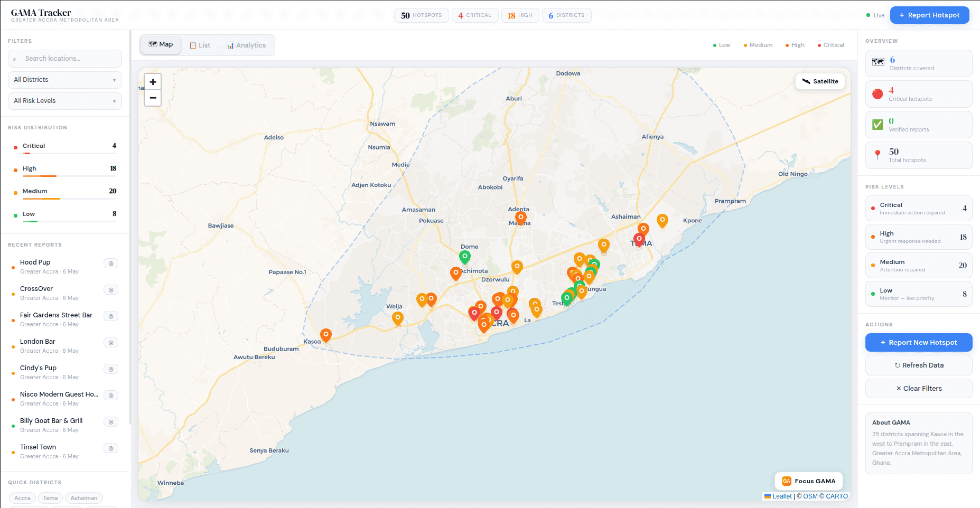Image resolution: width=980 pixels, height=508 pixels.
Task: Locate Fair Gardens Street Bar target icon
Action: coord(111,316)
